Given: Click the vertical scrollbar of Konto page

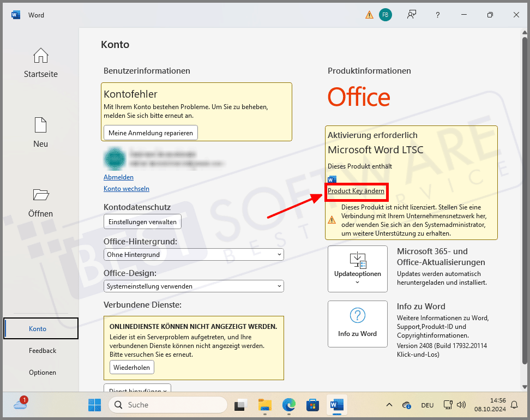Looking at the screenshot, I should click(x=525, y=200).
